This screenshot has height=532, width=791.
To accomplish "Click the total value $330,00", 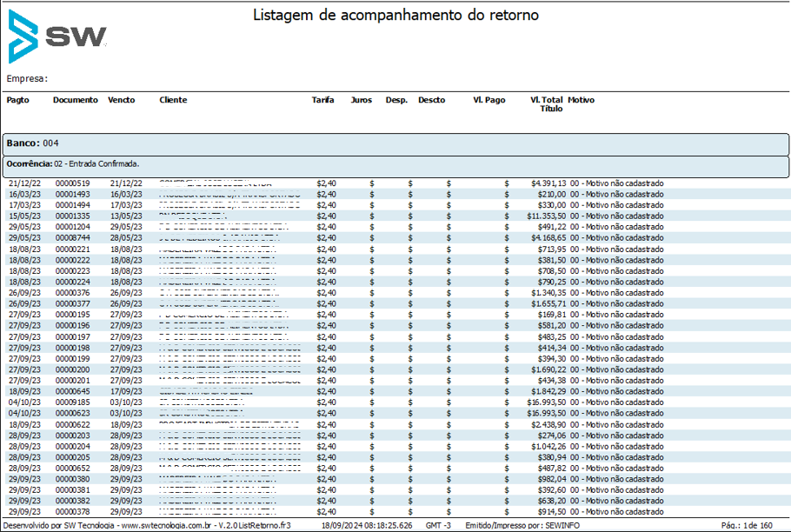I will (552, 205).
